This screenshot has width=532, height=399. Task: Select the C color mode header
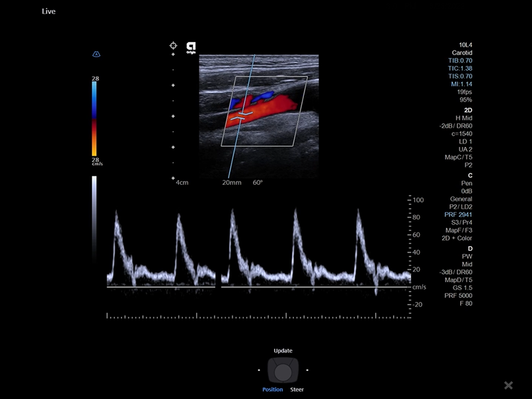coord(469,175)
